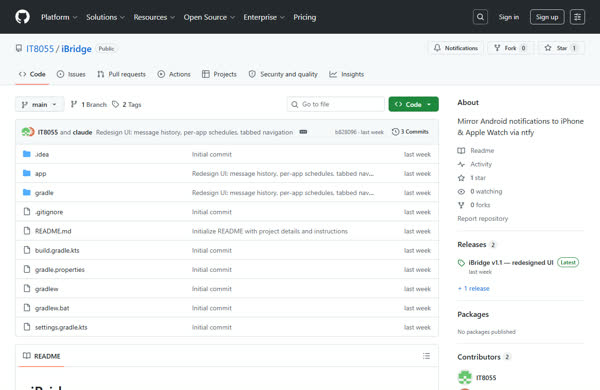Click the gradle row's Redesign UI commit message

[x=283, y=193]
